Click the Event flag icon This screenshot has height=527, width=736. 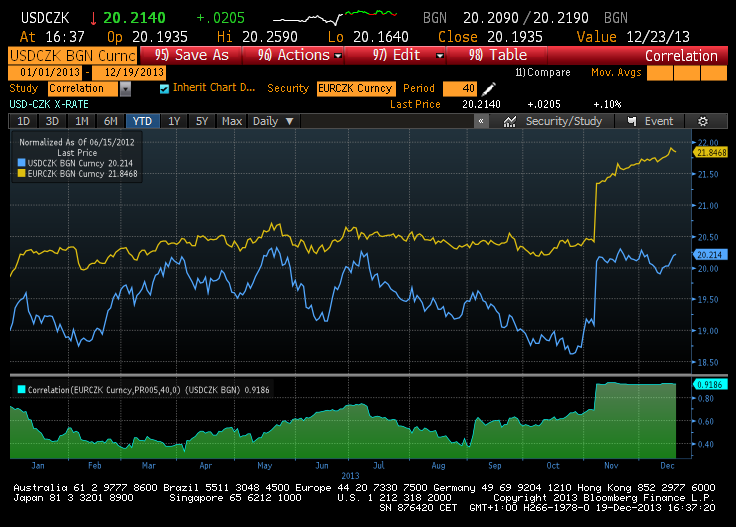point(632,122)
